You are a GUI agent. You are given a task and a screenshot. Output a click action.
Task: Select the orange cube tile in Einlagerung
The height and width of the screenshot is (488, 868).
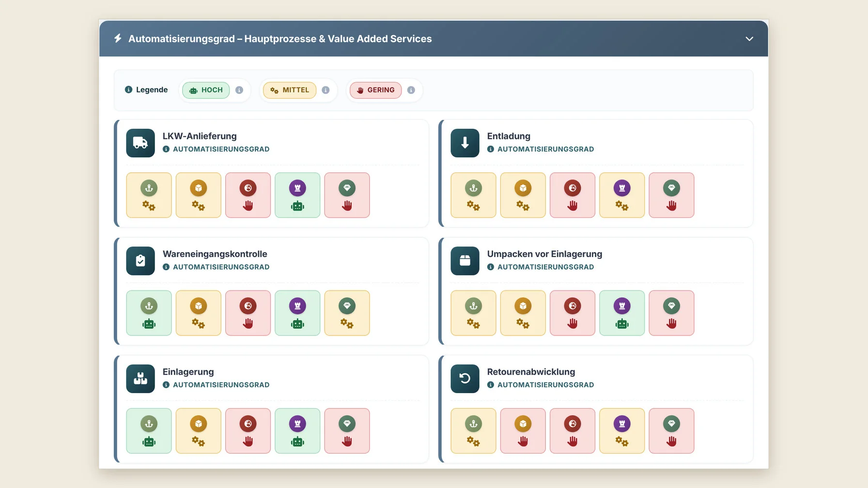pos(199,431)
